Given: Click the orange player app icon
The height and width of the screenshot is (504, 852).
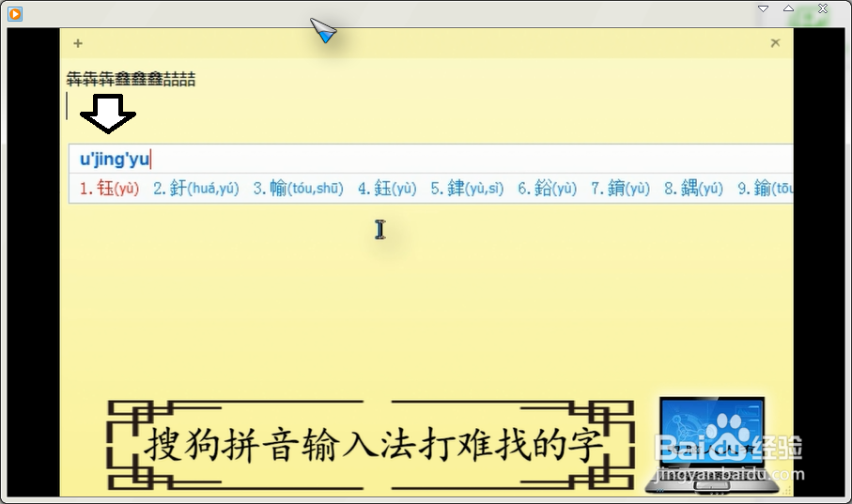Looking at the screenshot, I should tap(15, 13).
